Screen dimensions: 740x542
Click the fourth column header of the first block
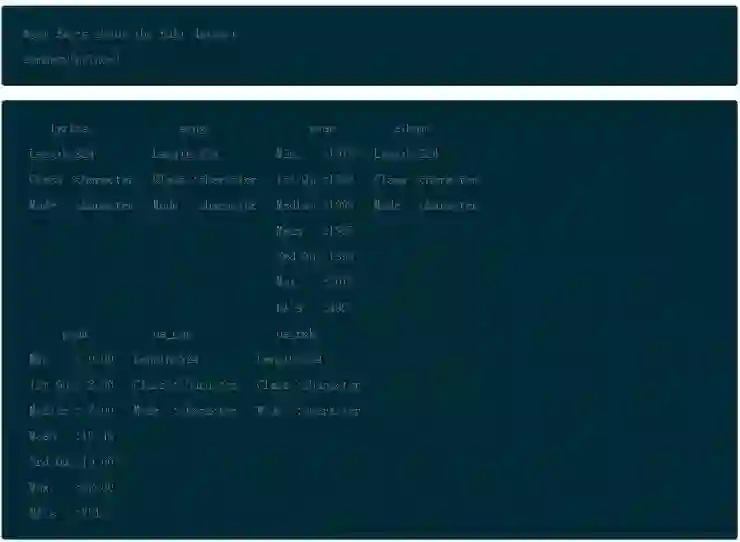click(x=412, y=128)
